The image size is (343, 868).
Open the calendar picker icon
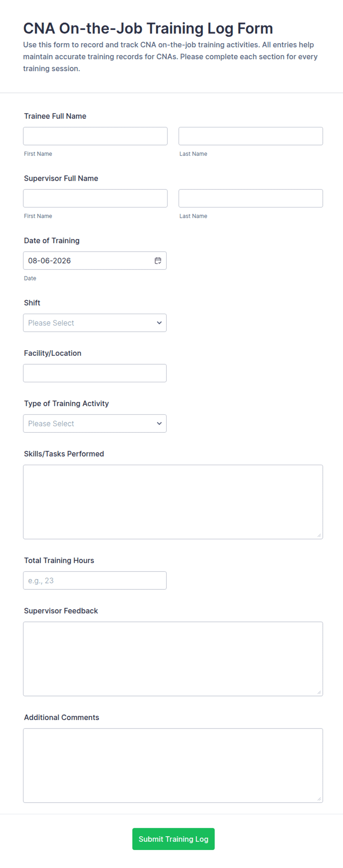[x=158, y=261]
